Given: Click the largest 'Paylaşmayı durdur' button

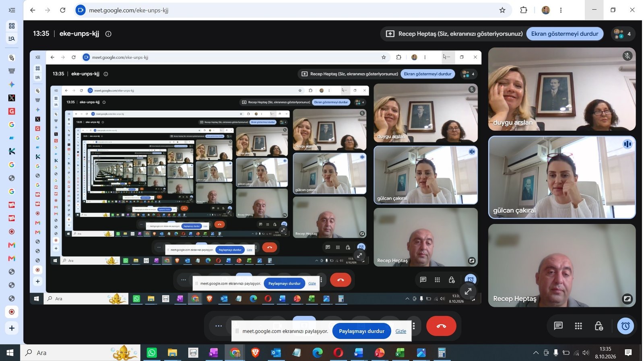Looking at the screenshot, I should tap(361, 331).
